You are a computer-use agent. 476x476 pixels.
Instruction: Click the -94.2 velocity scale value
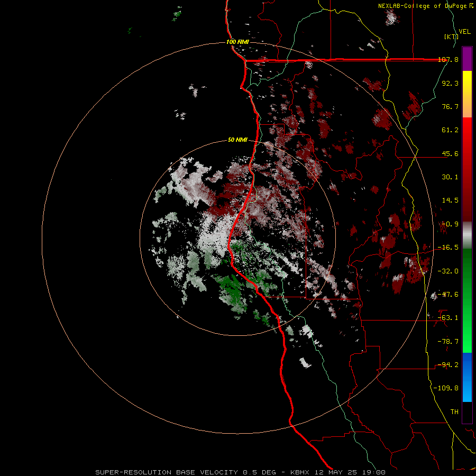point(448,365)
